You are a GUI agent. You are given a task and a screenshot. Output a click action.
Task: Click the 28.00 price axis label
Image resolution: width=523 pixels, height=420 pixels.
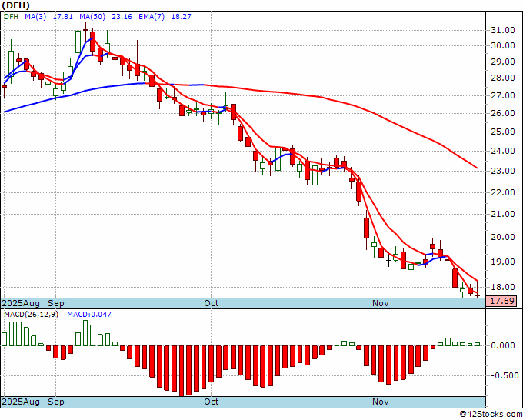(503, 78)
